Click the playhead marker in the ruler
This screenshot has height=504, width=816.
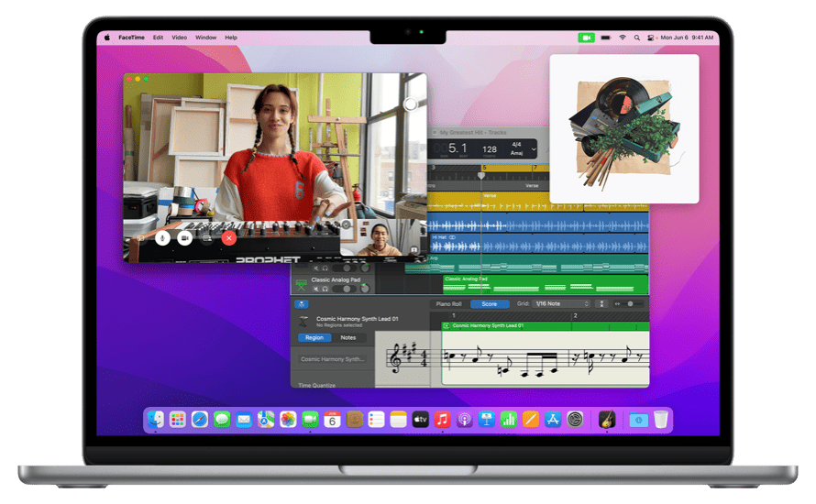(x=481, y=175)
